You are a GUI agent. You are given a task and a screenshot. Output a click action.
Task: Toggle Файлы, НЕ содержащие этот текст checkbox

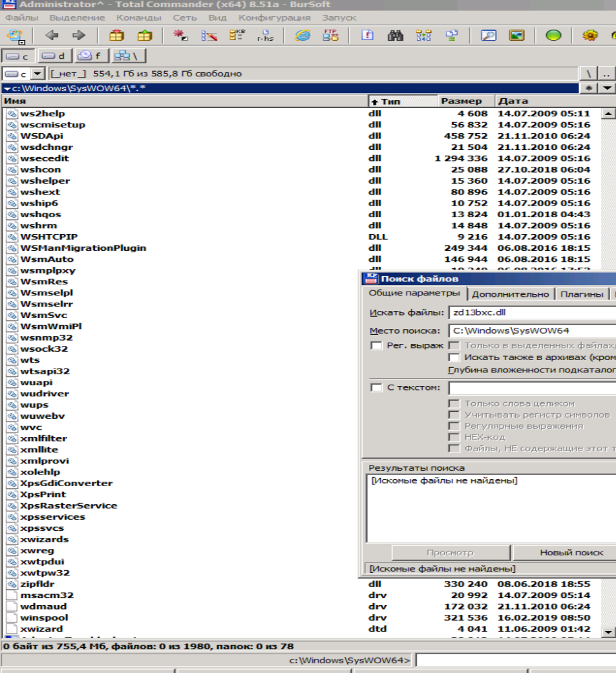[x=454, y=449]
